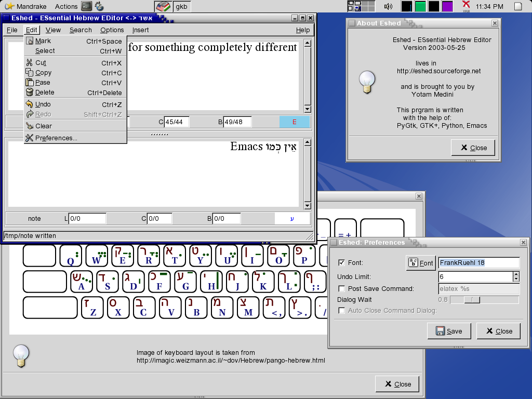This screenshot has width=532, height=399.
Task: Click the Cut scissors icon in Edit menu
Action: (x=30, y=62)
